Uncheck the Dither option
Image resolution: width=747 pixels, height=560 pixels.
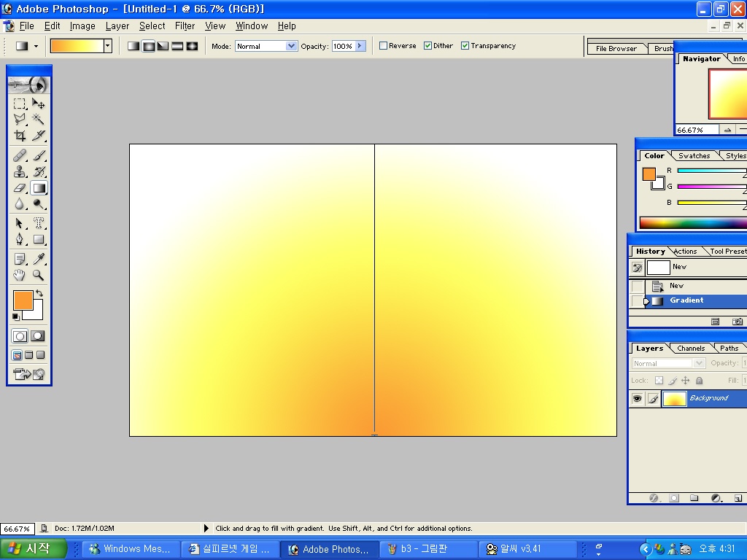coord(428,46)
